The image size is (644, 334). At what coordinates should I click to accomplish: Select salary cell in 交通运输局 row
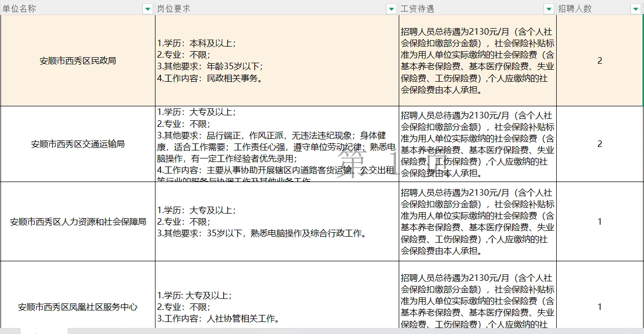477,144
